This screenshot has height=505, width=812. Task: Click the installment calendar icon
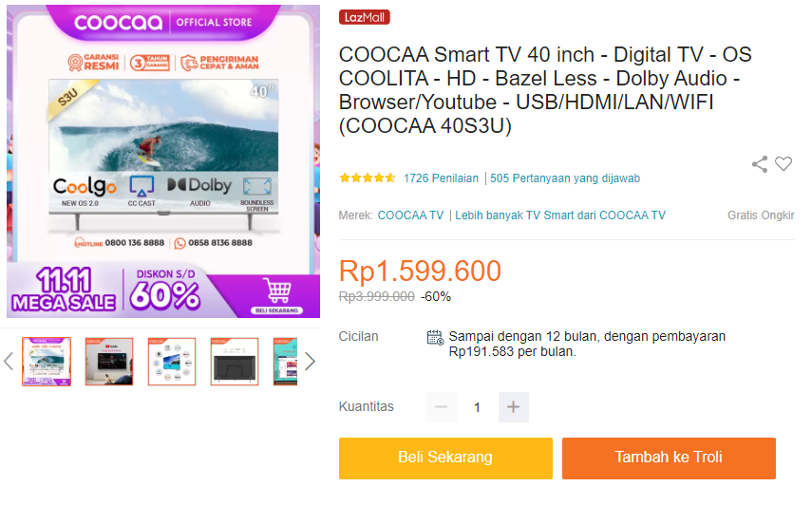click(x=435, y=337)
